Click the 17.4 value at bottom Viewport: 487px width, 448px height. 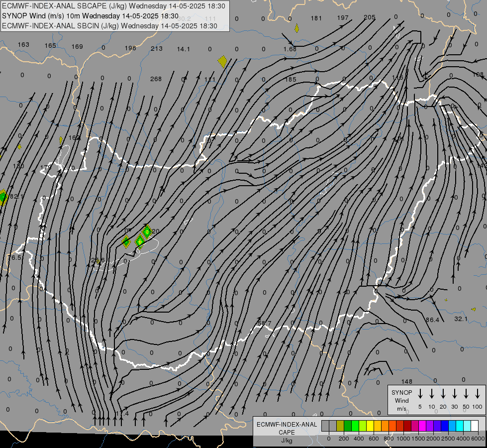[x=122, y=414]
